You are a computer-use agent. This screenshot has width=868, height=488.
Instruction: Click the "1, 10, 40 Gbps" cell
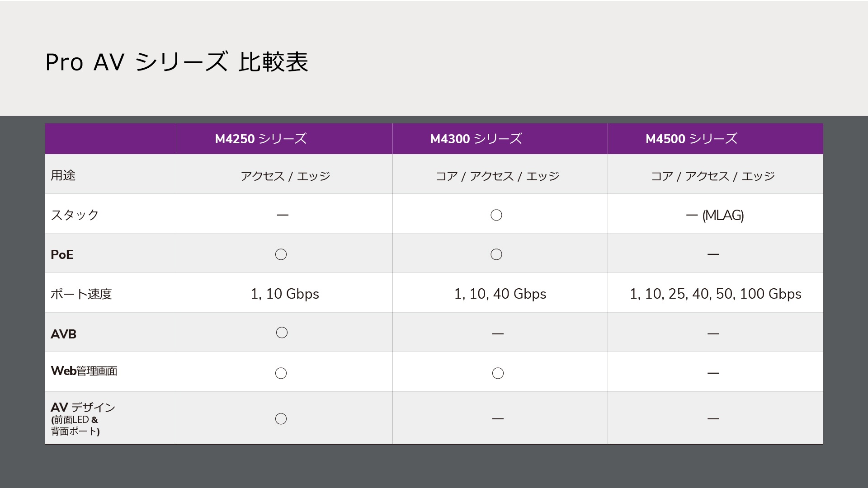[x=500, y=294]
